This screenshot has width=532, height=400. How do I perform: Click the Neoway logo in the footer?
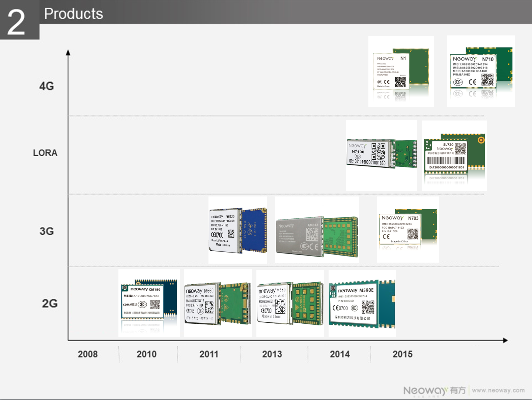434,391
